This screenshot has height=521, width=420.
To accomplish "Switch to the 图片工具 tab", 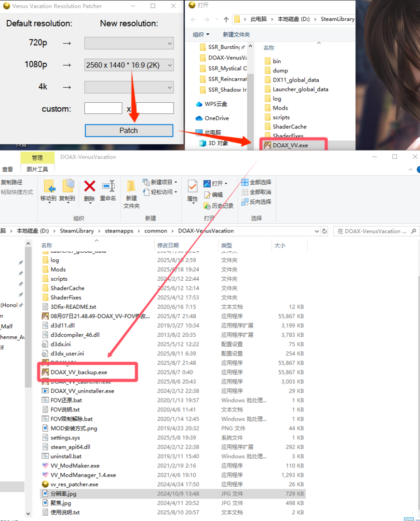I will (x=37, y=169).
